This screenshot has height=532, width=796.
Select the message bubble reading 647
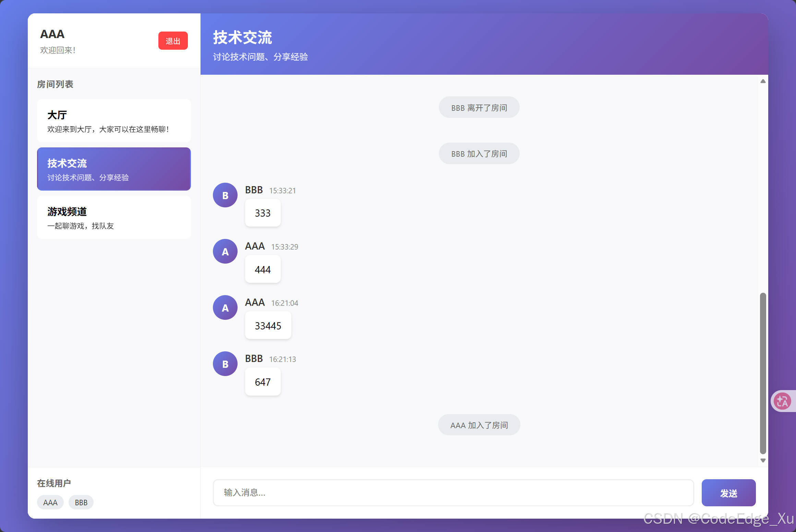point(263,382)
